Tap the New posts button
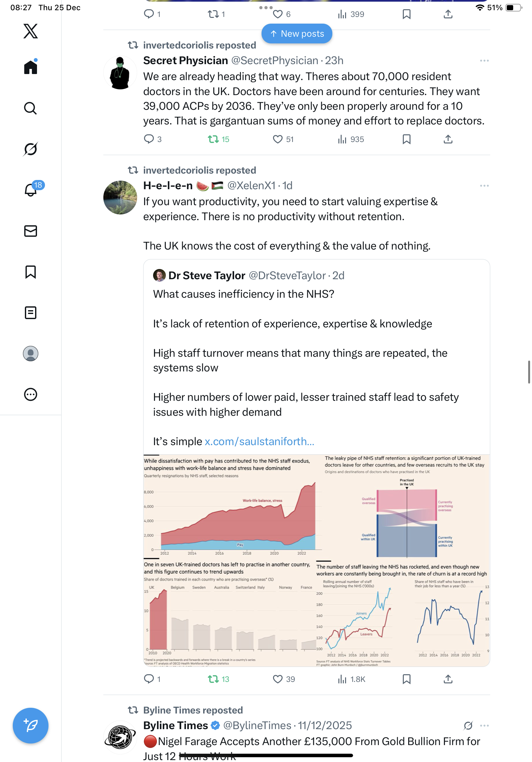 click(297, 34)
